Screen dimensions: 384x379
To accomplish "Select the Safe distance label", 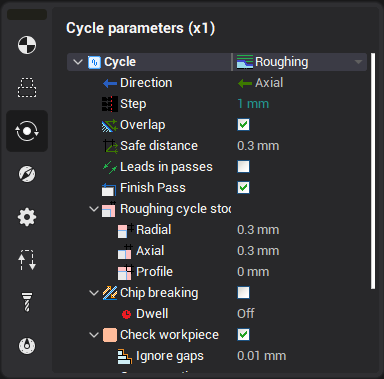I will pyautogui.click(x=159, y=146).
